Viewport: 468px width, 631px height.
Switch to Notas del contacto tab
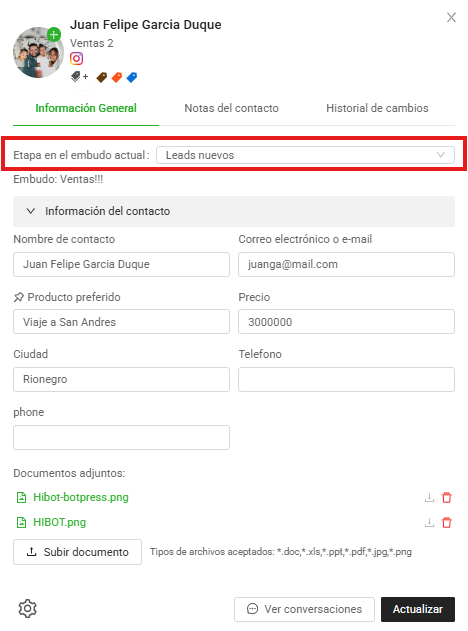point(231,108)
